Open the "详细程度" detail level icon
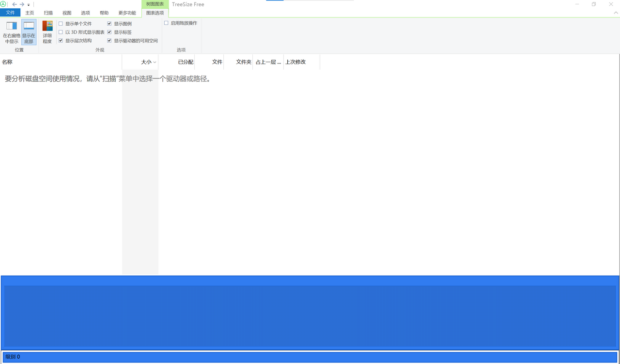Screen dimensions: 620x364 coord(47,32)
